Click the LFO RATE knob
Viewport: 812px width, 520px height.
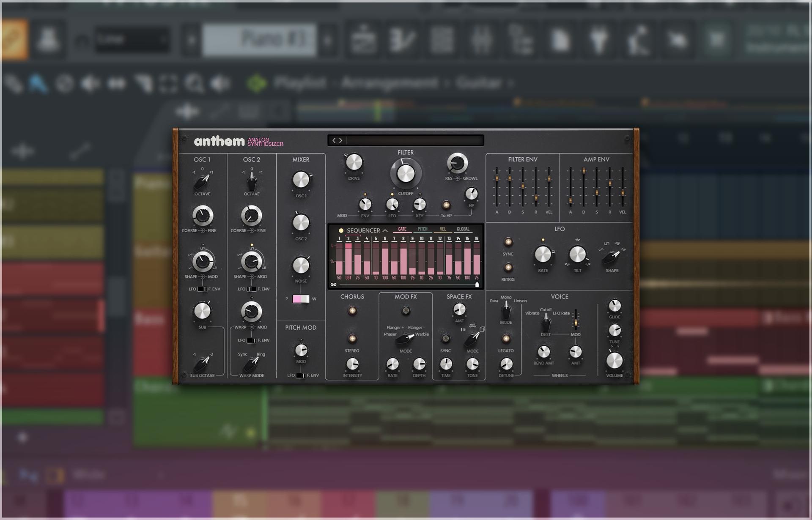[x=543, y=255]
